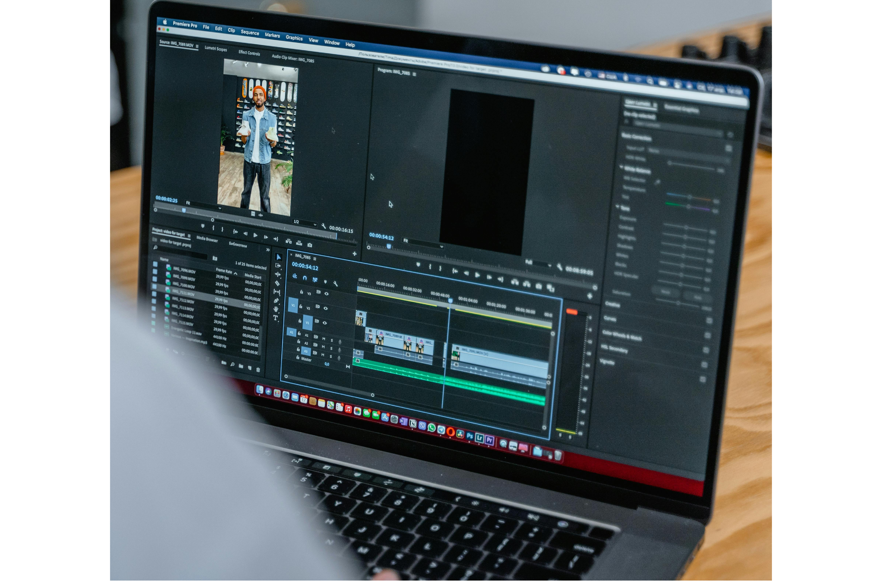The image size is (882, 588).
Task: Solo audio track A2
Action: (x=331, y=348)
